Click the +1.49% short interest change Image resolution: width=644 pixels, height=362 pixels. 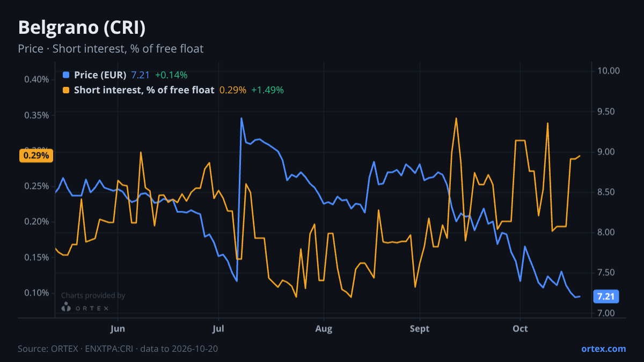coord(267,90)
